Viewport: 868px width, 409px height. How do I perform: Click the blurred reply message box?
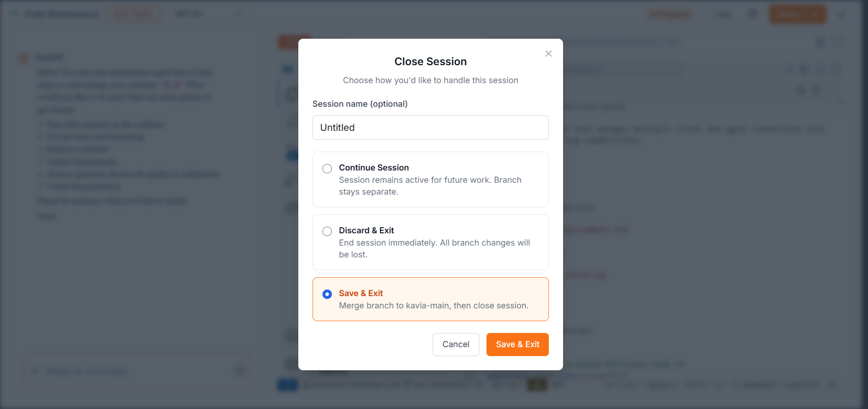[x=132, y=371]
